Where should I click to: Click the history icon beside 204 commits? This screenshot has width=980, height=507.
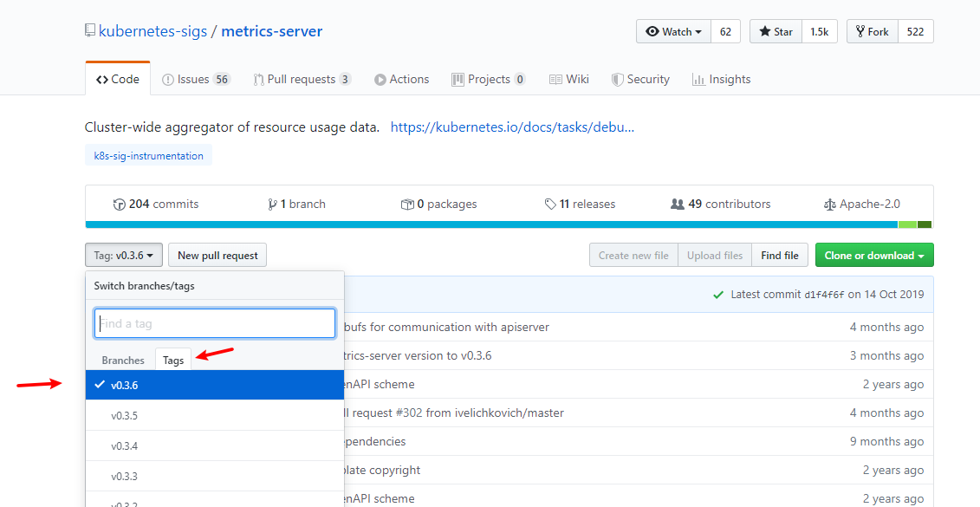(120, 204)
